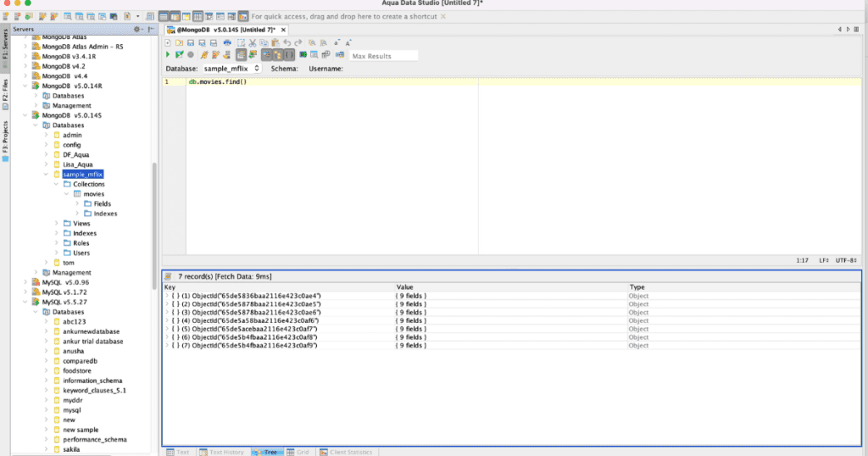
Task: Select the Tree results tab
Action: click(265, 452)
